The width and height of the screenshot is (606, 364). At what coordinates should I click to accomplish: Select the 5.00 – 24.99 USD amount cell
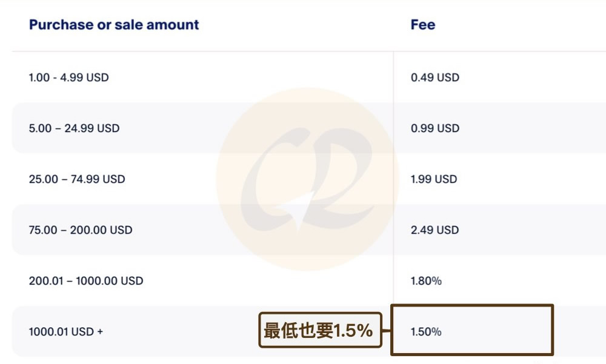(74, 128)
